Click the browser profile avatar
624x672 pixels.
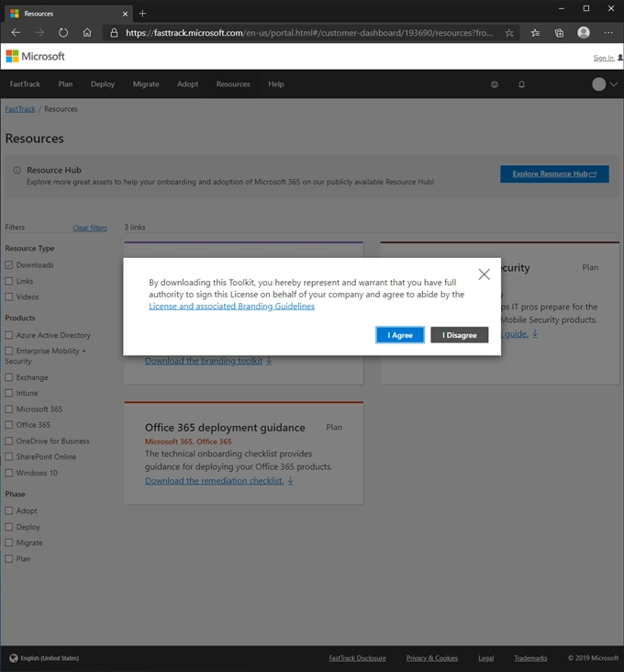(x=584, y=32)
